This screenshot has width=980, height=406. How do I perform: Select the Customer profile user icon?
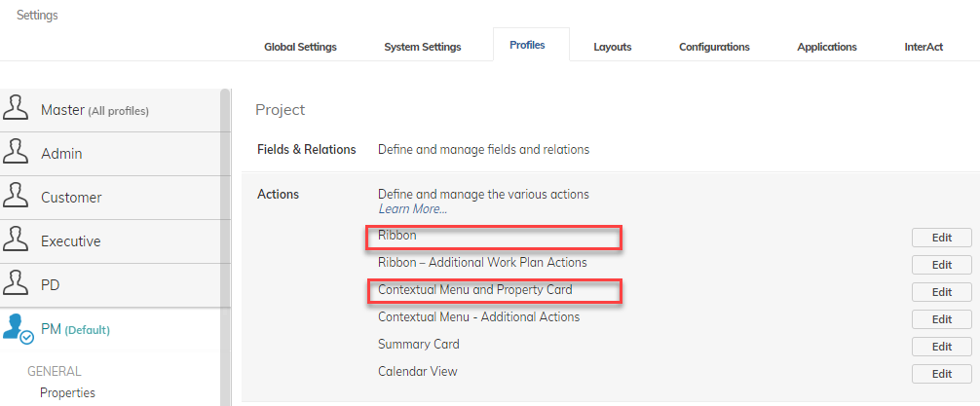15,197
